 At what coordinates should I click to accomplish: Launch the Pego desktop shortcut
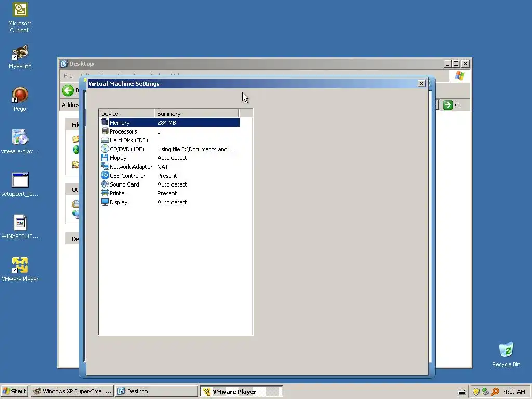pyautogui.click(x=20, y=95)
